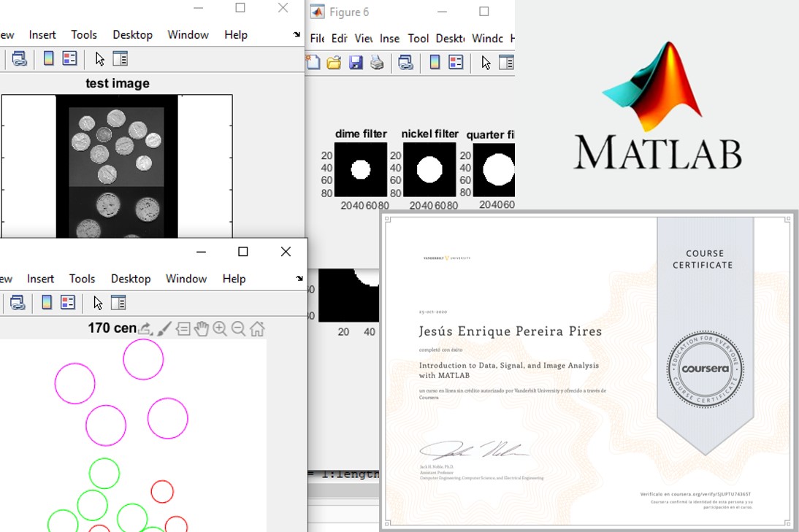This screenshot has width=799, height=532.
Task: Open Insert menu in 170 cen window
Action: click(40, 279)
